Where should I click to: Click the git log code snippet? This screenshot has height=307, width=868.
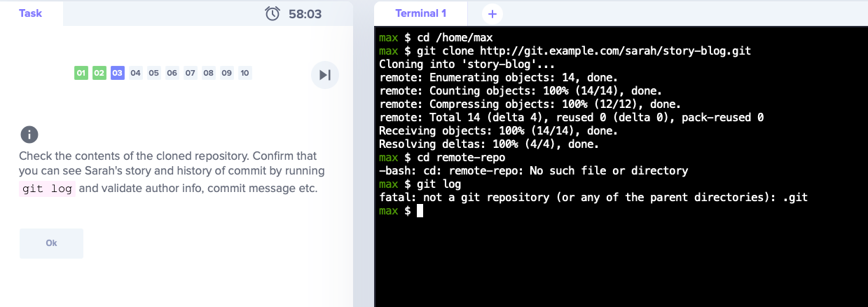click(48, 189)
